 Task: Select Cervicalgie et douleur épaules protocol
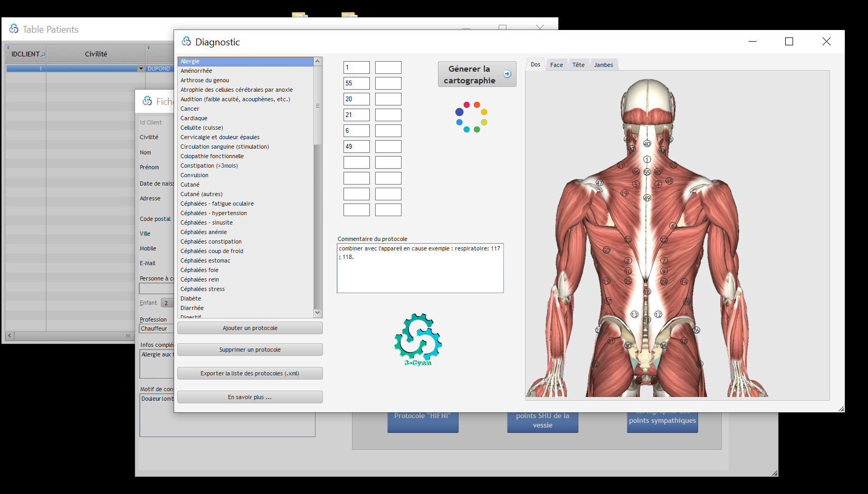click(220, 137)
